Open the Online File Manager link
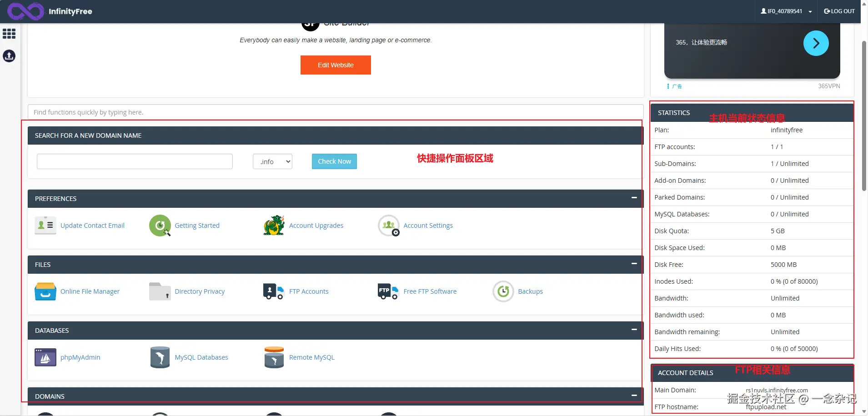868x416 pixels. (x=90, y=291)
